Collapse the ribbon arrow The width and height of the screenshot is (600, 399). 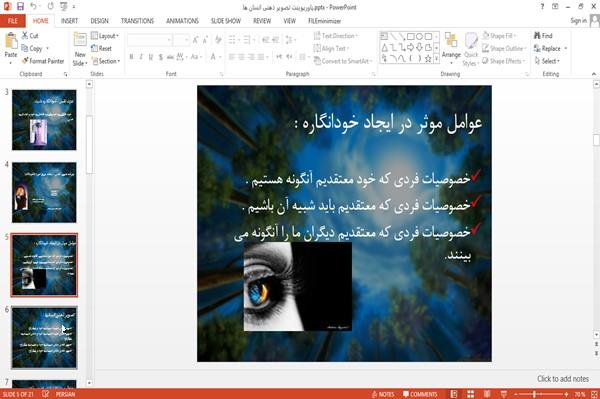(x=593, y=74)
